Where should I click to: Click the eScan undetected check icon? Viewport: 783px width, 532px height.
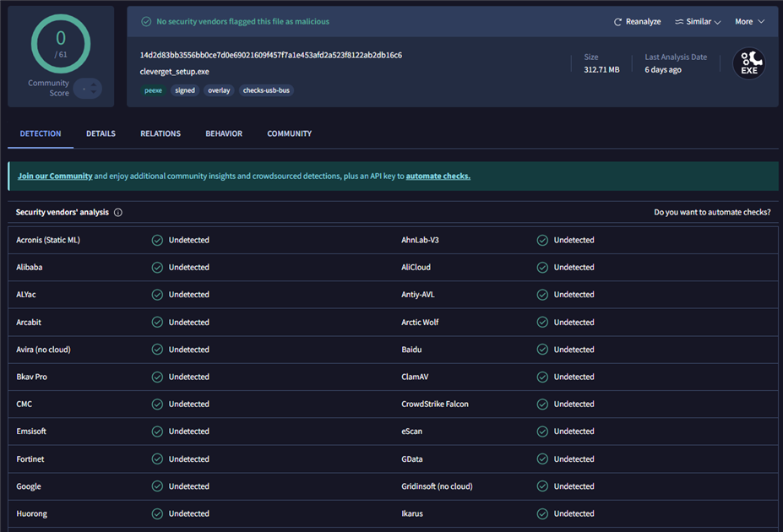[542, 432]
